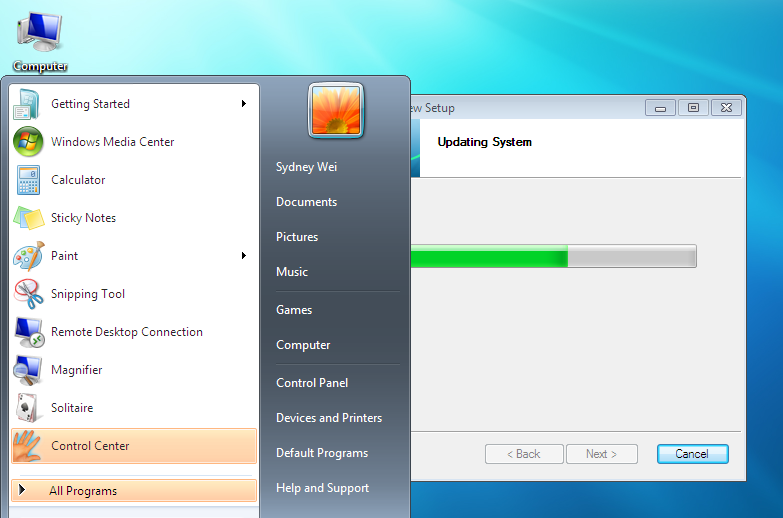Click the Snipping Tool scissors icon
The image size is (783, 518).
pos(28,294)
